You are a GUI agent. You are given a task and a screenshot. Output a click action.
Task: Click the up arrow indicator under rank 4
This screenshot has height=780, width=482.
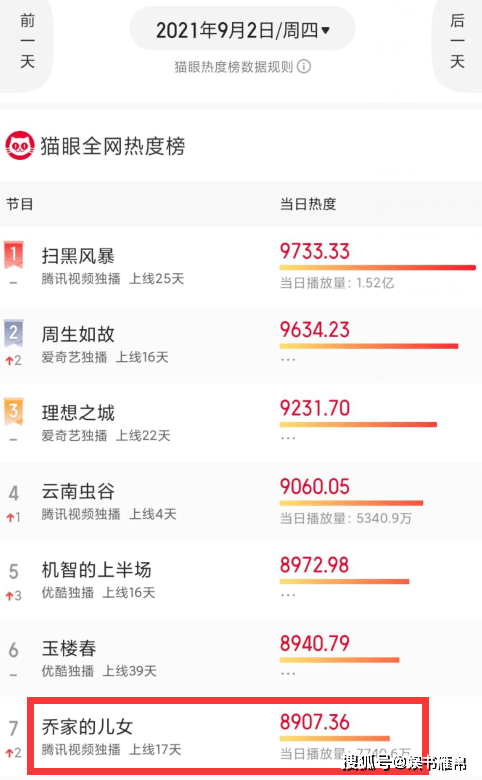coord(10,518)
